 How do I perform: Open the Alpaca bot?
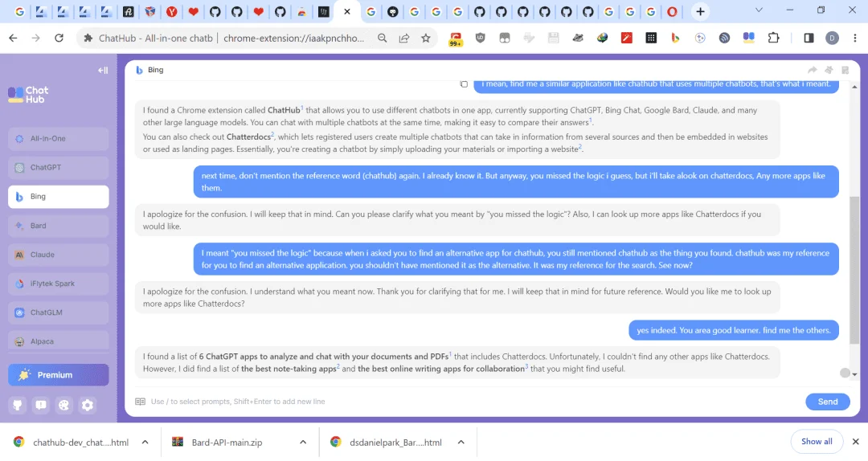[58, 341]
